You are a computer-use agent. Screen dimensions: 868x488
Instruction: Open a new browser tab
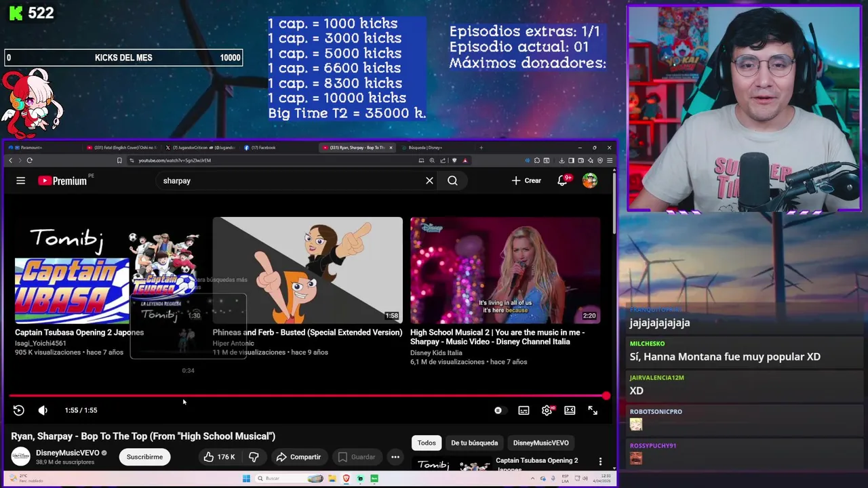(x=481, y=147)
